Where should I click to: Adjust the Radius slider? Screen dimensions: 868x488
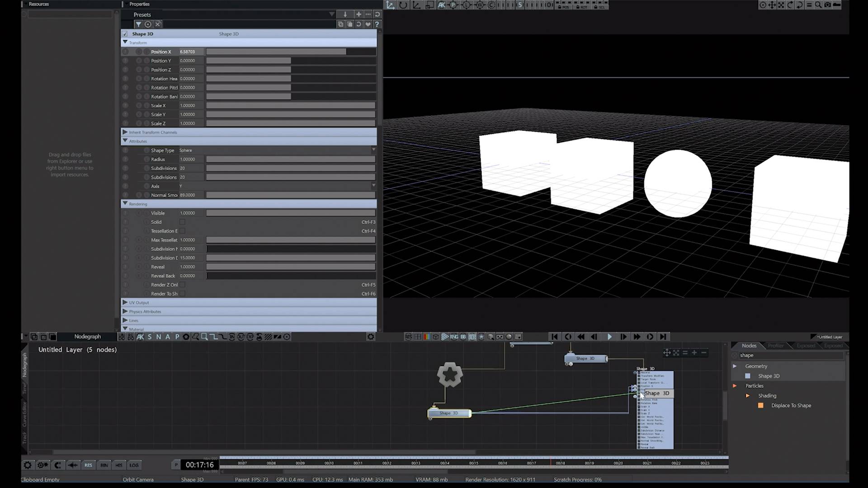pyautogui.click(x=291, y=160)
